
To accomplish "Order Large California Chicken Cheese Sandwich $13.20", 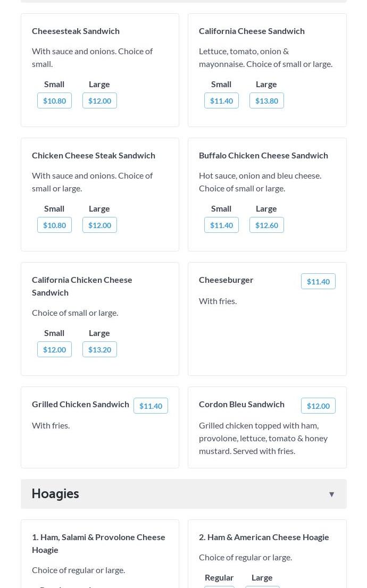I will point(99,349).
